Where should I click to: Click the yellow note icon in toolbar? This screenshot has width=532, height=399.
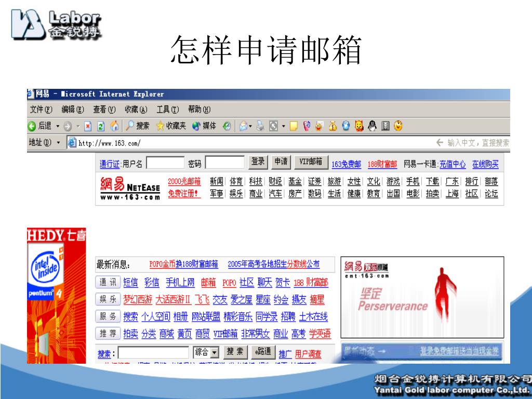pyautogui.click(x=294, y=126)
